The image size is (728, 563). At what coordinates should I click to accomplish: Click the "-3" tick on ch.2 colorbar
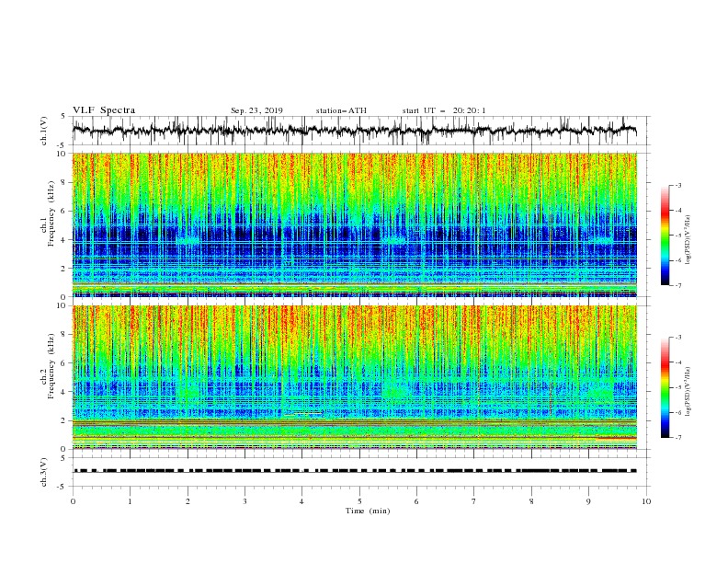[678, 338]
